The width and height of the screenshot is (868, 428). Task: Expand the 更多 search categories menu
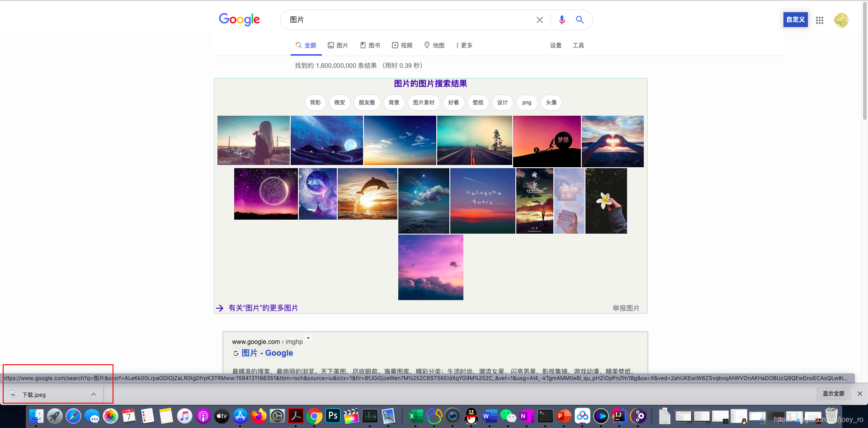(464, 45)
